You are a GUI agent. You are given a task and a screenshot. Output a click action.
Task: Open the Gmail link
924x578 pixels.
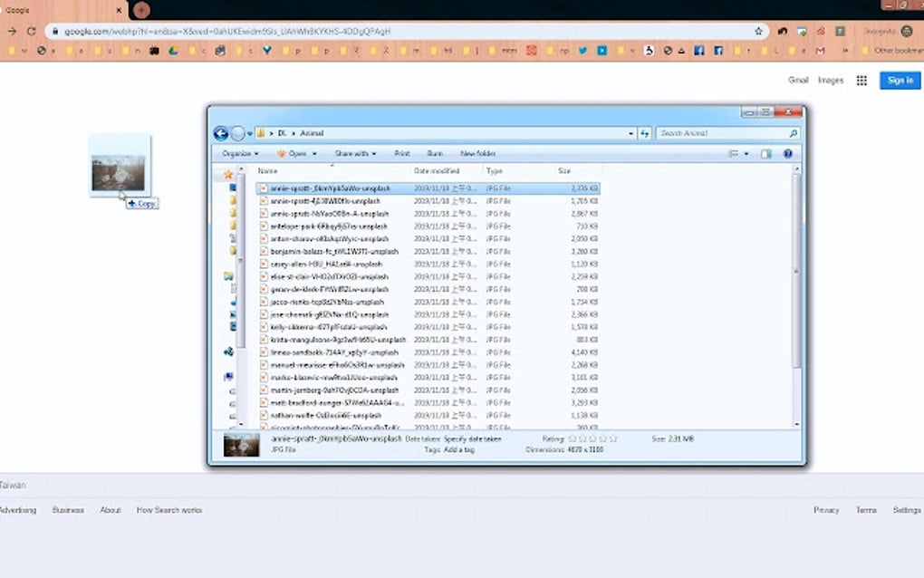click(x=797, y=81)
